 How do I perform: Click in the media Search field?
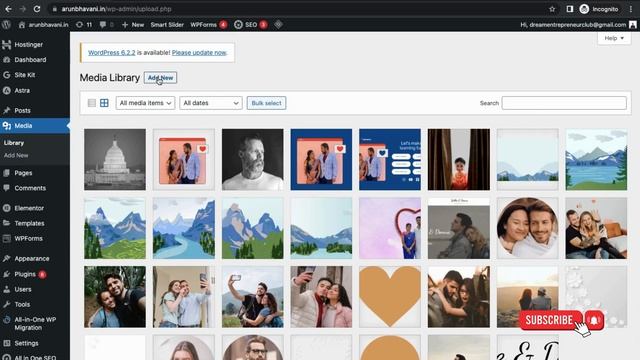coord(564,103)
